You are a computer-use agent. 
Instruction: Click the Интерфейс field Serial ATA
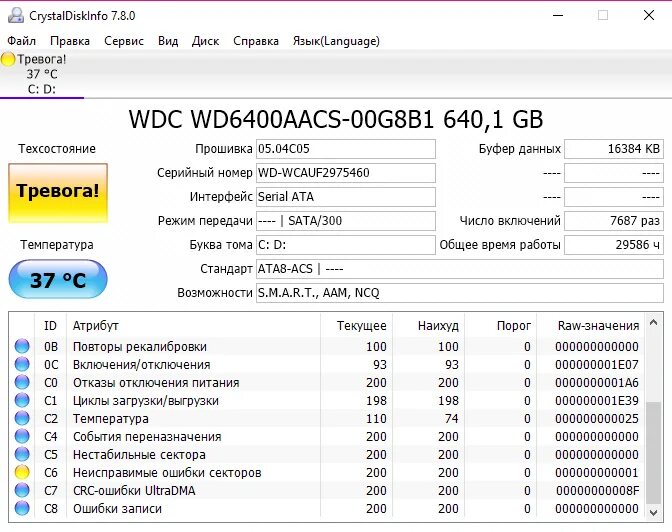pos(345,197)
